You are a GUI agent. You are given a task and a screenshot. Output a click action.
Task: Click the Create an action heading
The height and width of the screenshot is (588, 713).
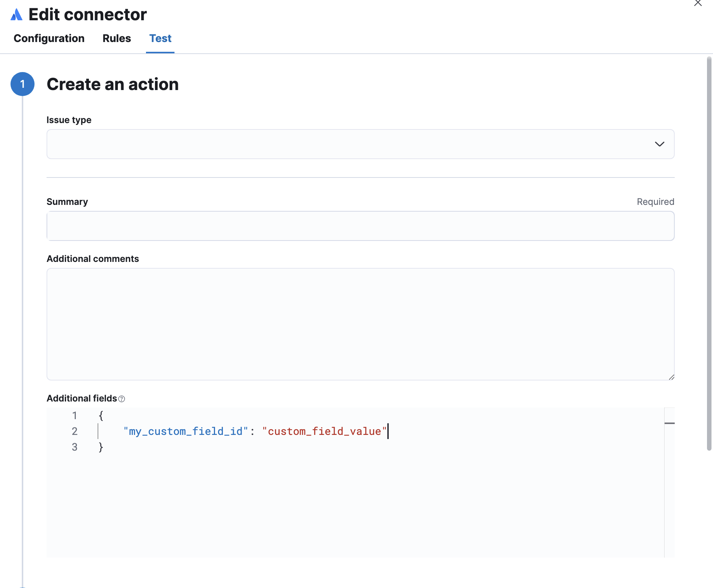click(x=113, y=84)
